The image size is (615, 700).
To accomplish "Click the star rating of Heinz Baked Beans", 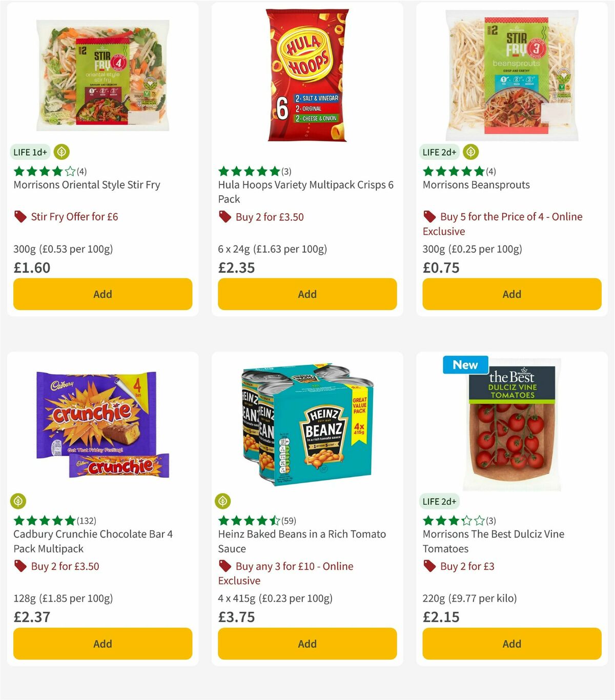I will click(249, 520).
